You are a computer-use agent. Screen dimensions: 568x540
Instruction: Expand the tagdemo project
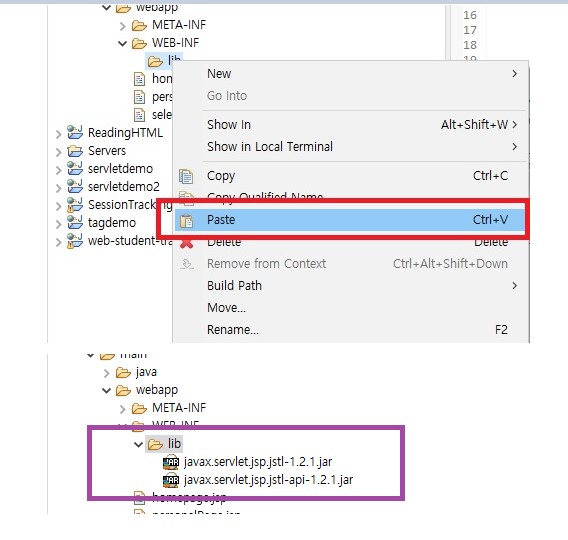pyautogui.click(x=58, y=224)
